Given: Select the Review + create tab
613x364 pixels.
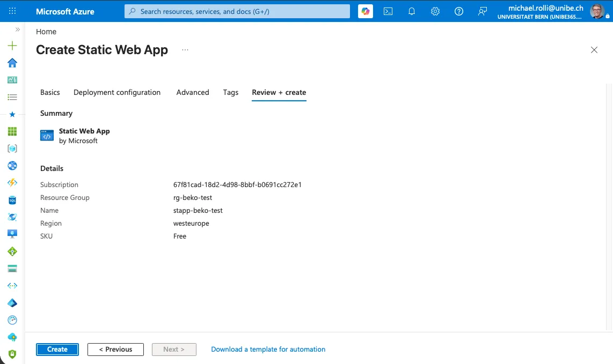Looking at the screenshot, I should [279, 93].
